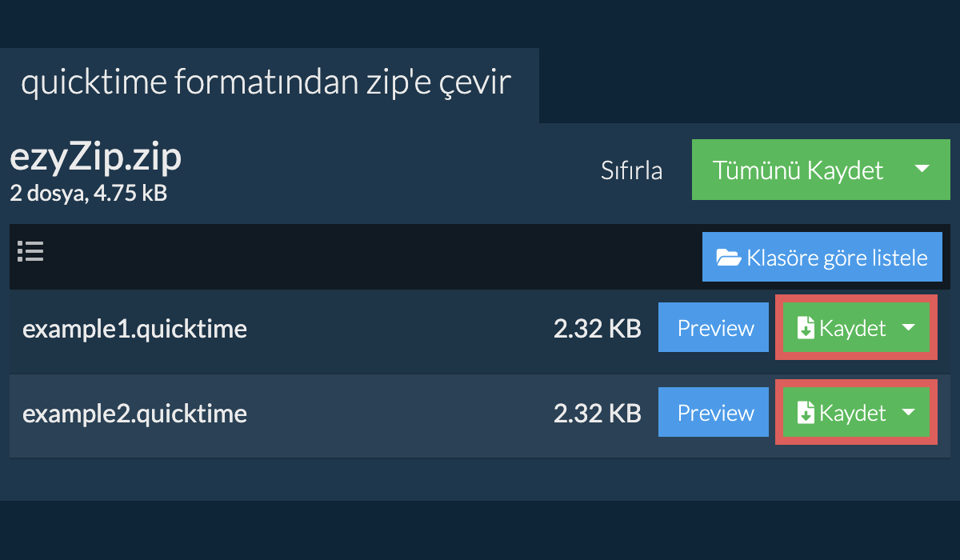This screenshot has height=560, width=960.
Task: Save example1.quicktime with the Kaydet button
Action: [x=840, y=328]
